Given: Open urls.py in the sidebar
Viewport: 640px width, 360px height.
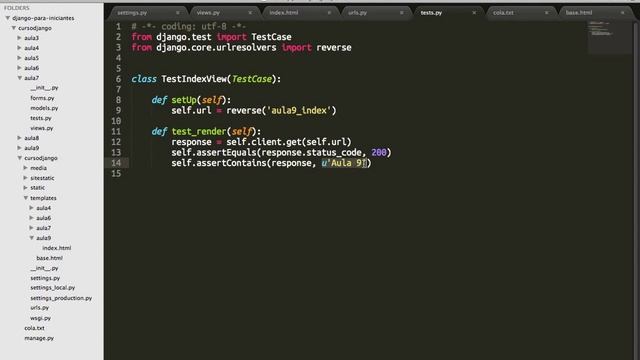Looking at the screenshot, I should click(40, 308).
